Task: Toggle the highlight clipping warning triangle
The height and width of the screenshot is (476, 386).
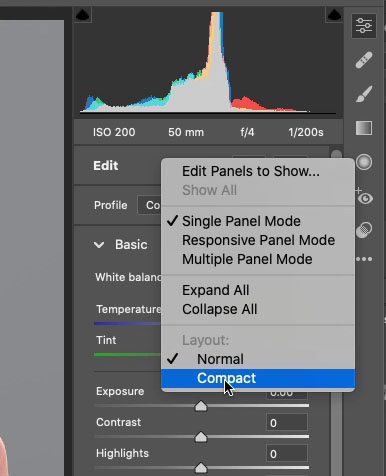Action: click(x=334, y=15)
